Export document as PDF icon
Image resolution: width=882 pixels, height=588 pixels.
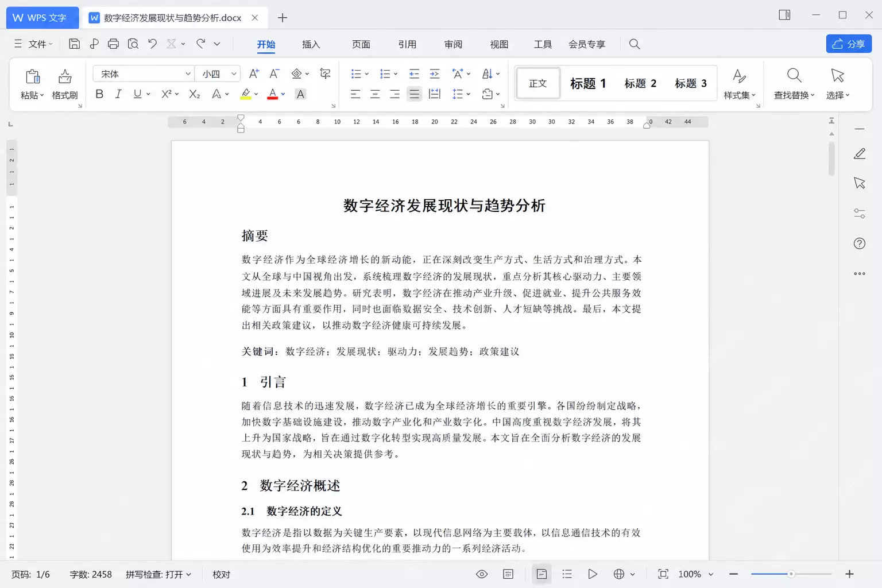point(94,44)
